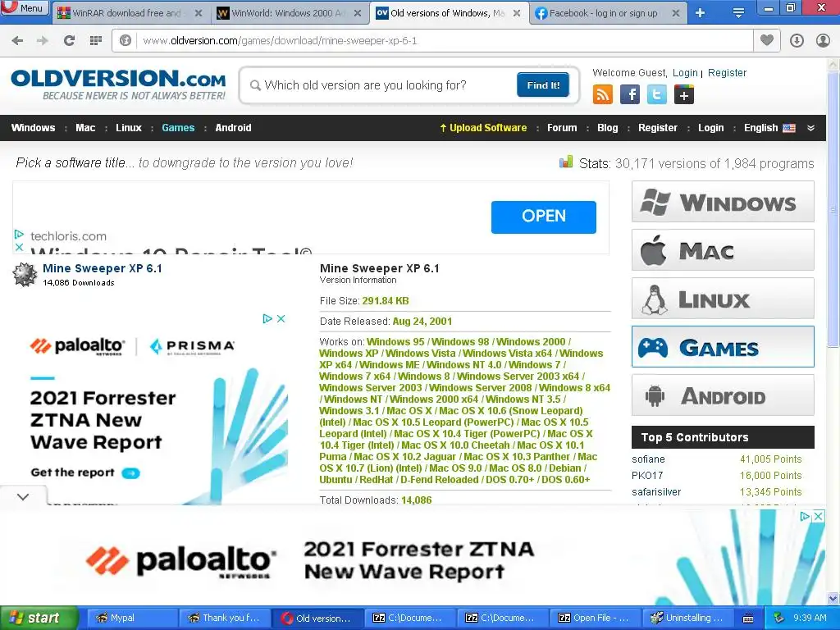Expand the navigation bar double chevron

point(811,128)
